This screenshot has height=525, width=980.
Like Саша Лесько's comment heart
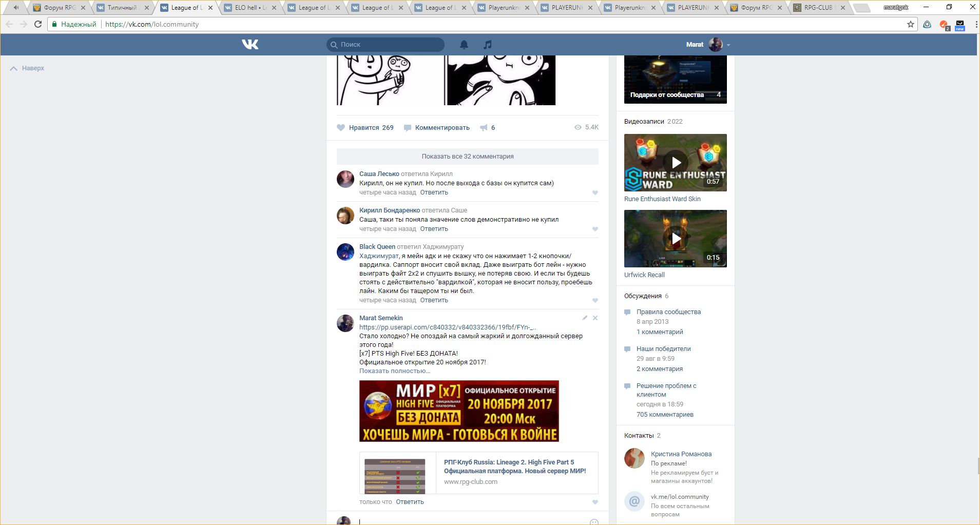[595, 193]
